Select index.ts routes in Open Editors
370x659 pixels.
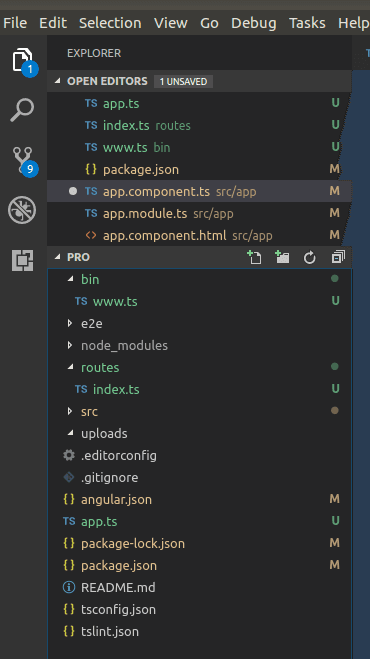pyautogui.click(x=199, y=125)
